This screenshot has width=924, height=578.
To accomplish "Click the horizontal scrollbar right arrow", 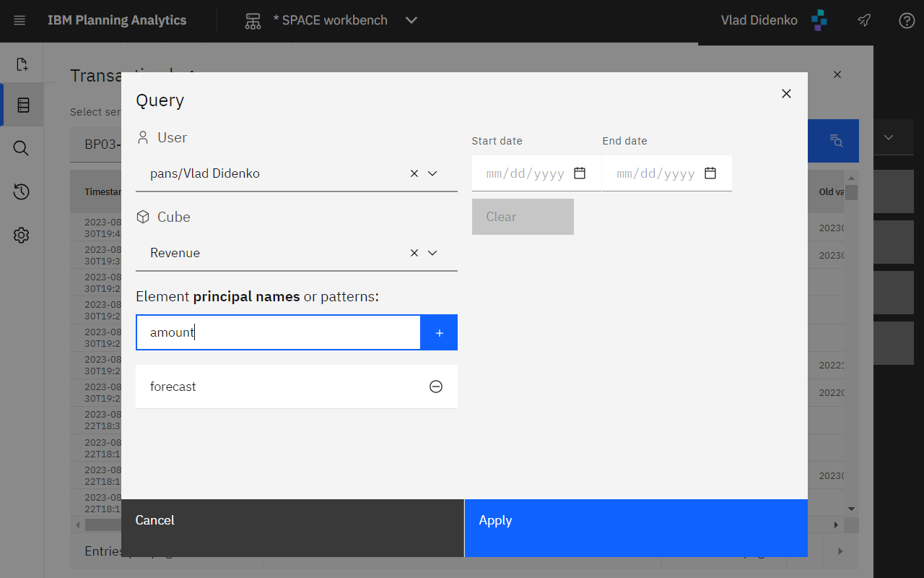I will coord(837,525).
